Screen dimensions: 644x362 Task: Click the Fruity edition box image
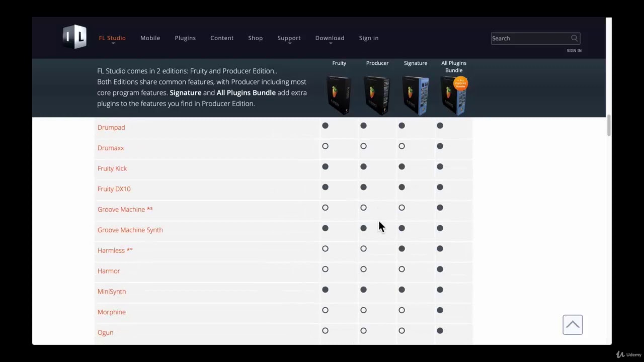(x=339, y=95)
